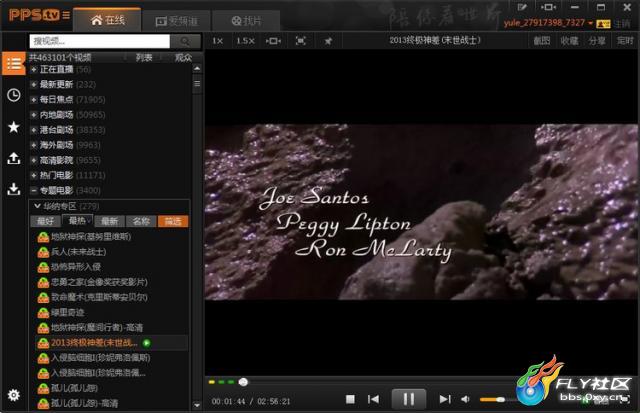Viewport: 640px width, 413px height.
Task: Stop the video with the stop button
Action: [x=350, y=399]
